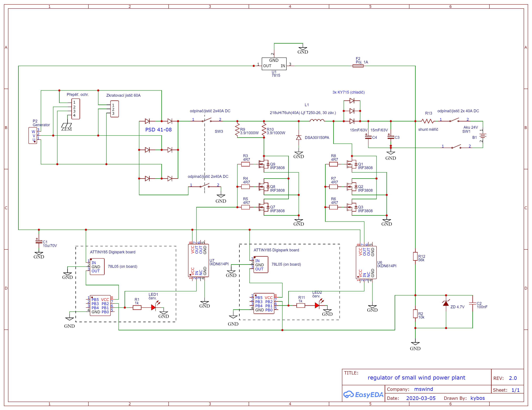Click the 'Zkratovací jistič 60A' label
Screen dimensions: 532x410
coord(123,95)
